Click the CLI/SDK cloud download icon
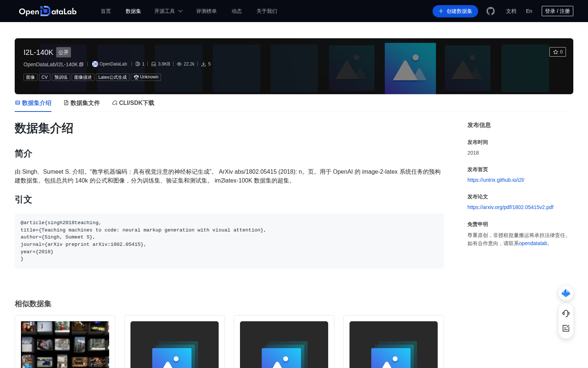The height and width of the screenshot is (368, 588). tap(115, 103)
